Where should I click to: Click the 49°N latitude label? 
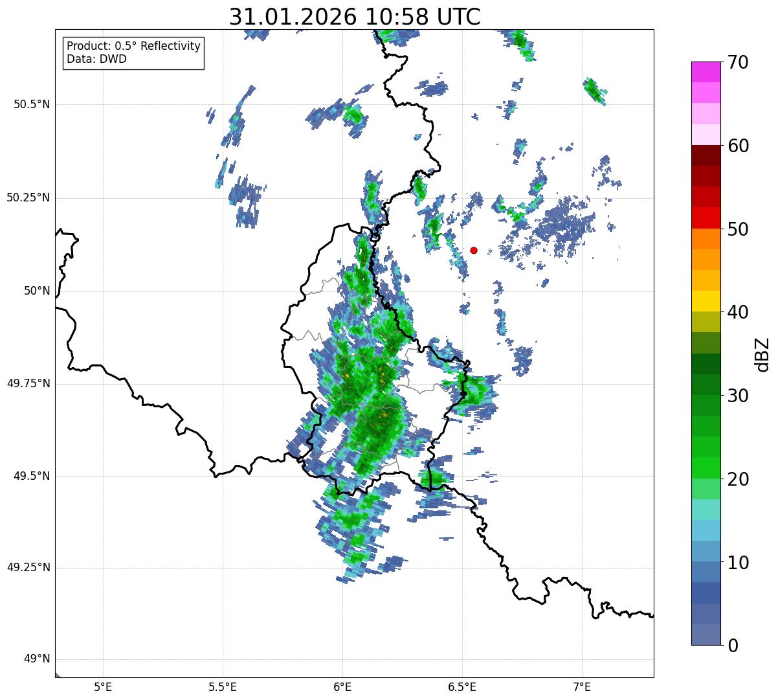coord(37,659)
